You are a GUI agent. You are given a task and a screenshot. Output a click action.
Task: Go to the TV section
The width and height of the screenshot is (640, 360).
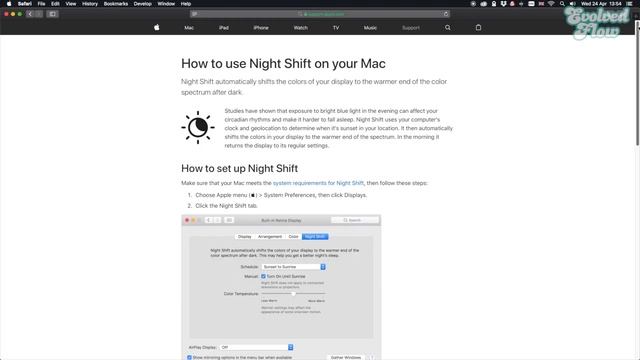click(x=336, y=28)
